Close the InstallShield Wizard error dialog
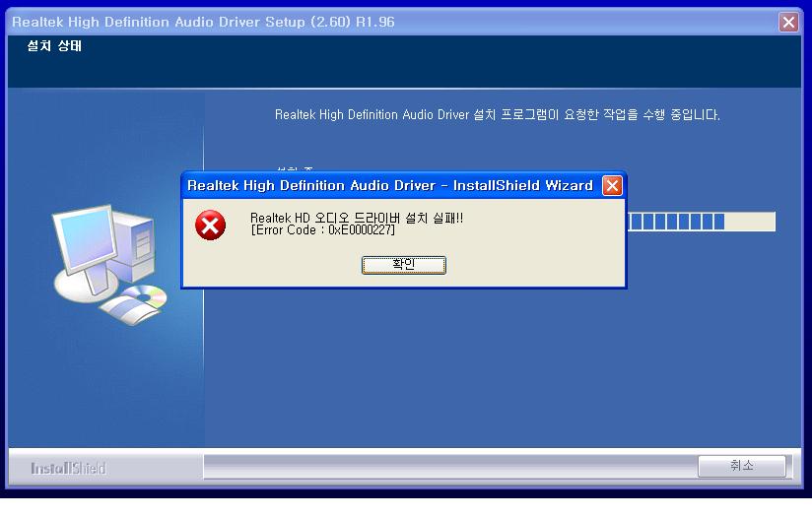The image size is (812, 517). (612, 185)
